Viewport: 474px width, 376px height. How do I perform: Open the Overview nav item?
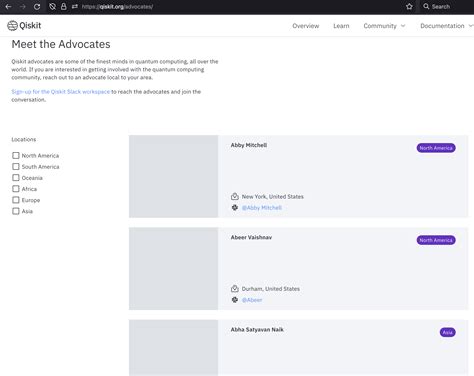click(x=306, y=26)
